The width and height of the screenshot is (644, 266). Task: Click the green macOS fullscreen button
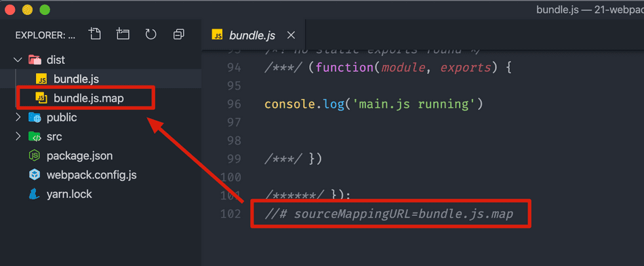coord(44,9)
